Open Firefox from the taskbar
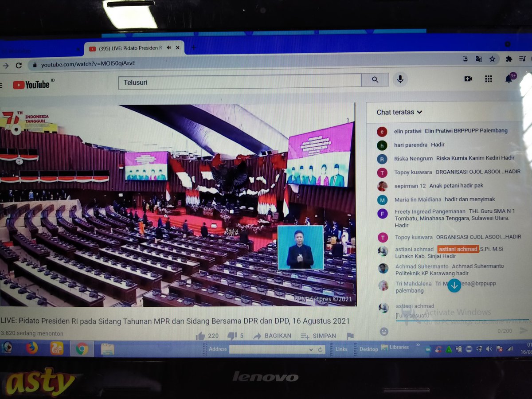Screen dimensions: 532x399 [x=32, y=348]
